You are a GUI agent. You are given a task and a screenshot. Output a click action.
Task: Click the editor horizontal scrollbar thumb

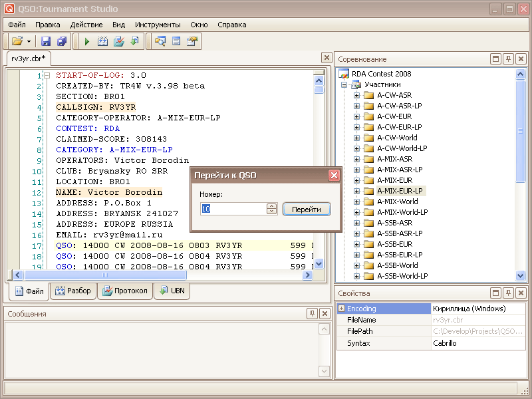[104, 275]
